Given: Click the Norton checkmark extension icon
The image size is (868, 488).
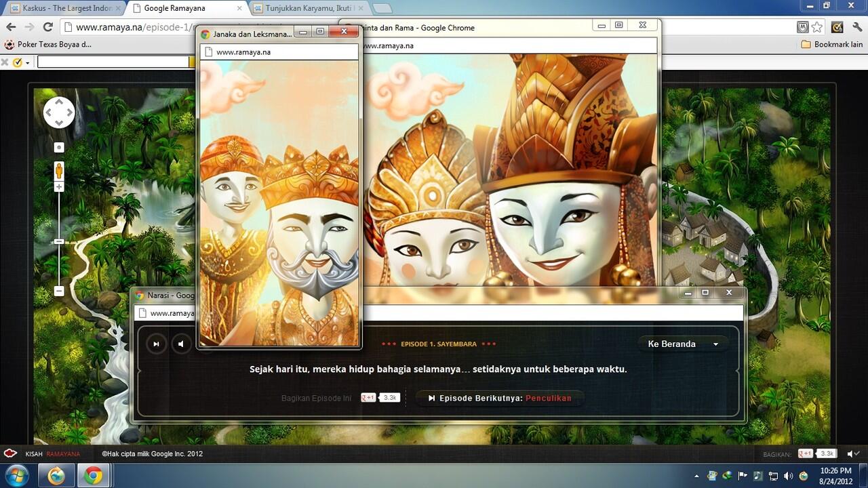Looking at the screenshot, I should 837,27.
